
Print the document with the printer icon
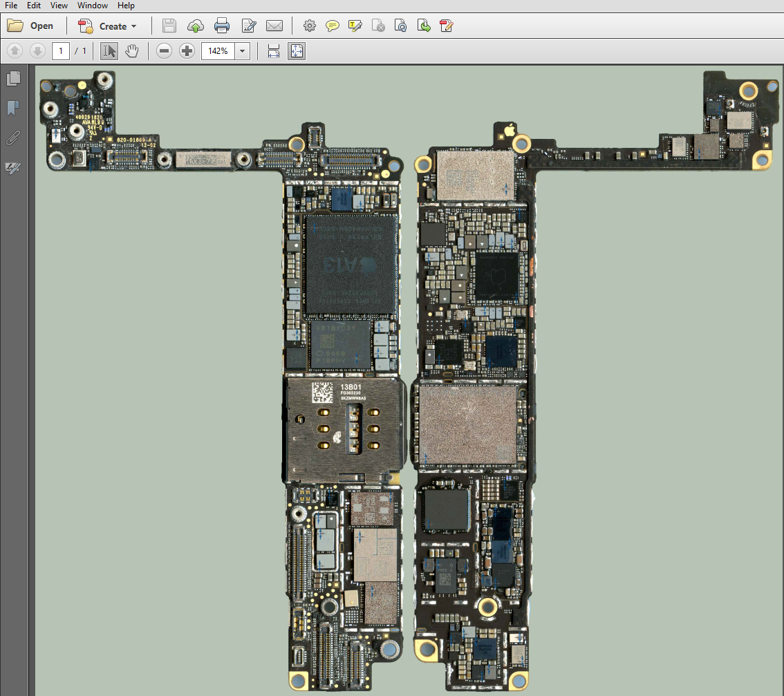point(222,26)
